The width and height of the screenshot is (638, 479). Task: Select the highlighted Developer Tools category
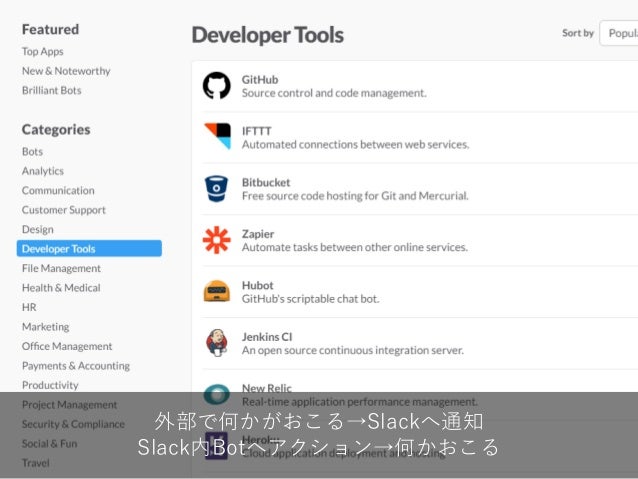click(x=89, y=249)
